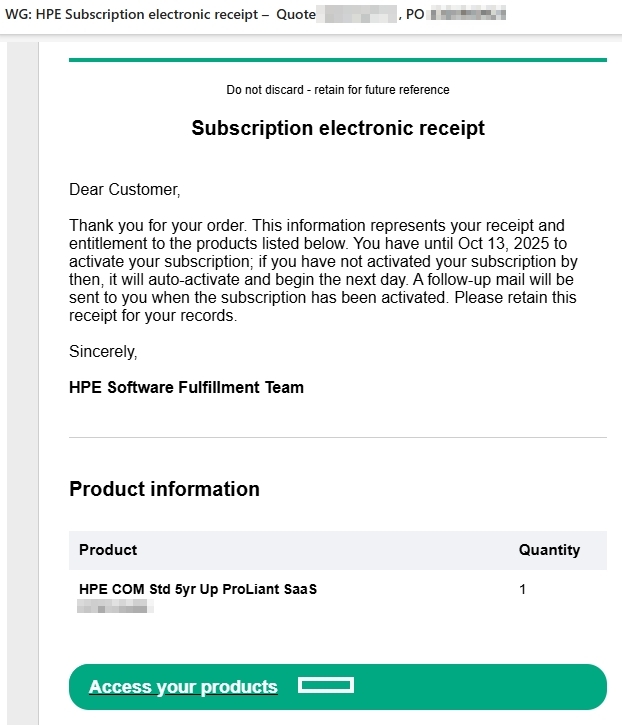Select the 'Do not discard' notice text

pos(337,90)
